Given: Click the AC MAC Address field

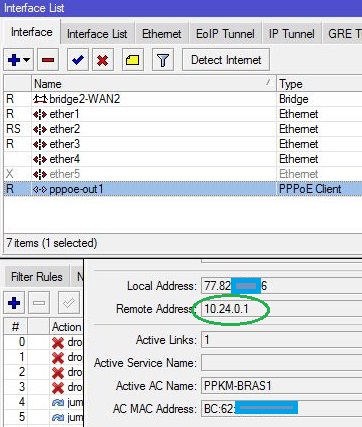Looking at the screenshot, I should (282, 409).
